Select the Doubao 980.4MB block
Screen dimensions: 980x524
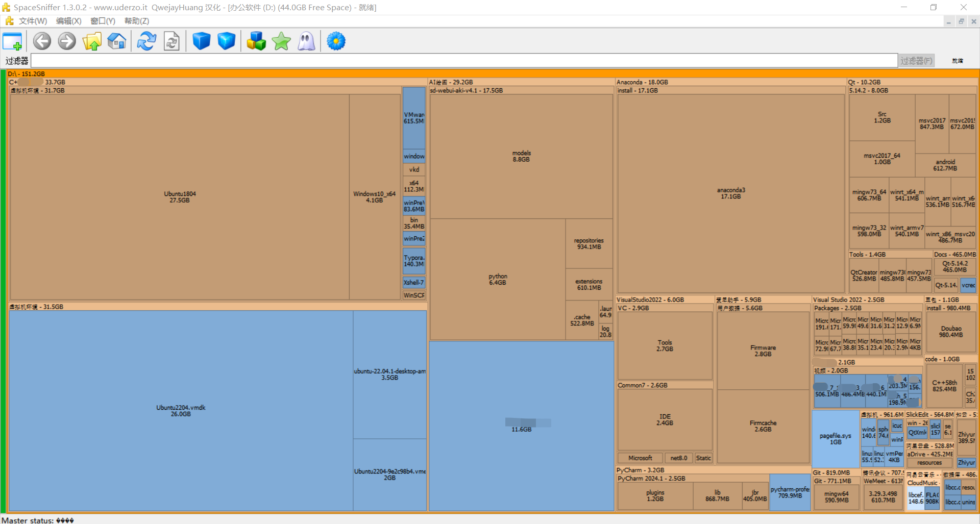point(951,332)
